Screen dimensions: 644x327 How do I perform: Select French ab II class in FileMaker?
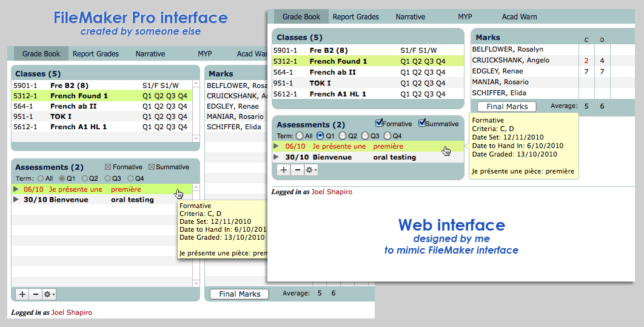[102, 106]
